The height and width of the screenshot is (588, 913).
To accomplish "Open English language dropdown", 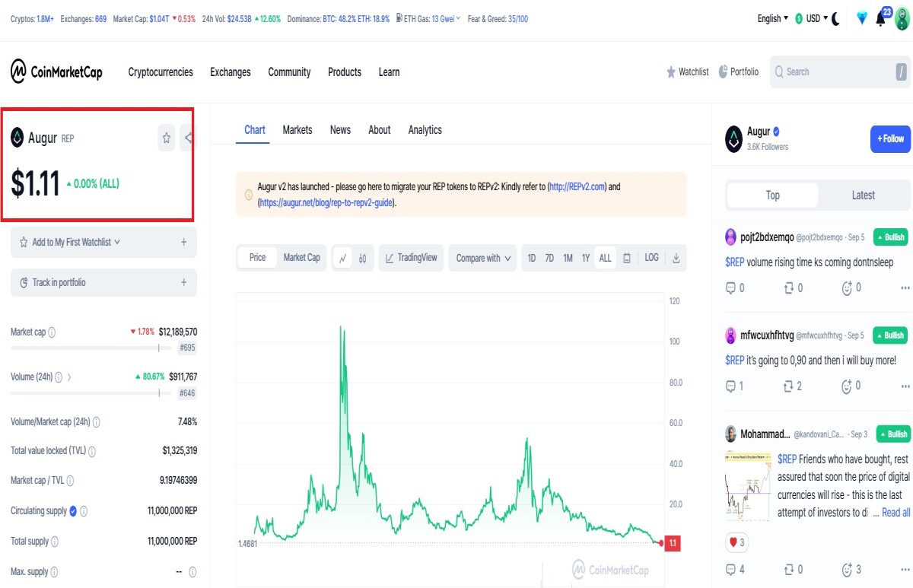I will coord(773,18).
